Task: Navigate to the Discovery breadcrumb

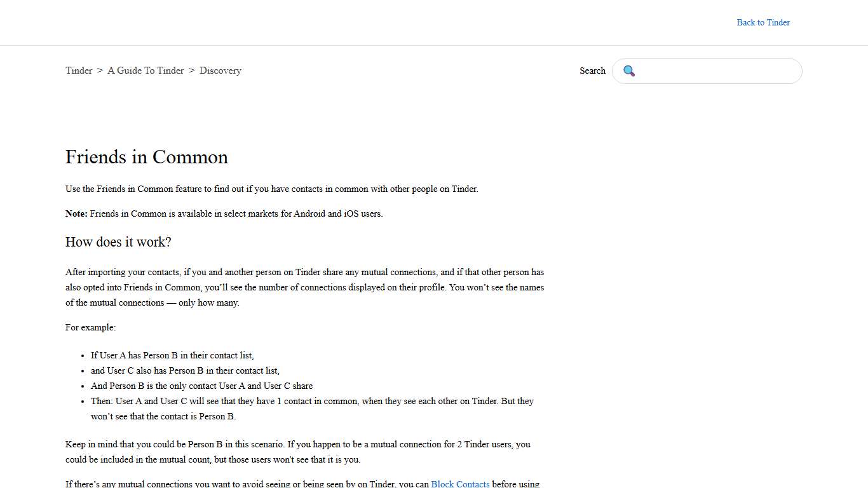Action: (x=220, y=71)
